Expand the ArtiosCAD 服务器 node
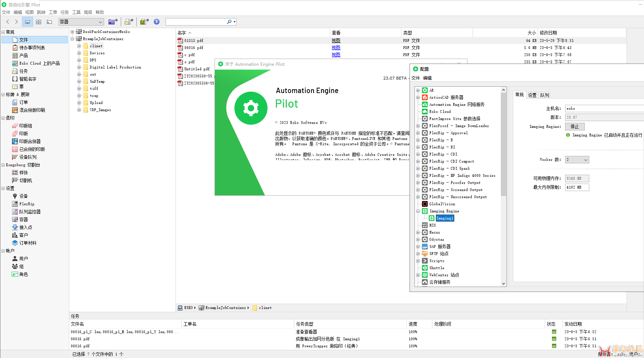Viewport: 644px width, 358px height. coord(418,97)
